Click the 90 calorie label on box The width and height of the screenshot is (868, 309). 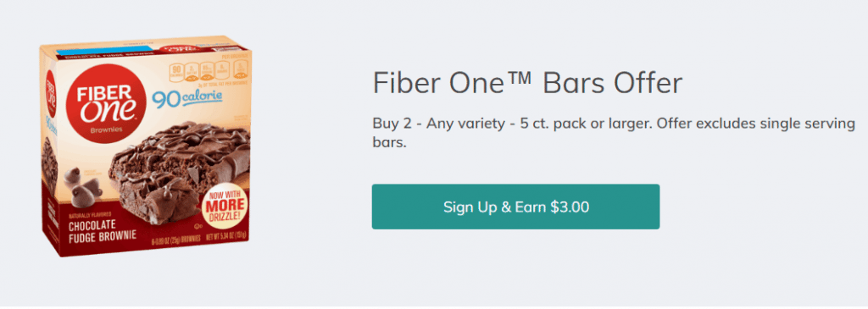187,99
